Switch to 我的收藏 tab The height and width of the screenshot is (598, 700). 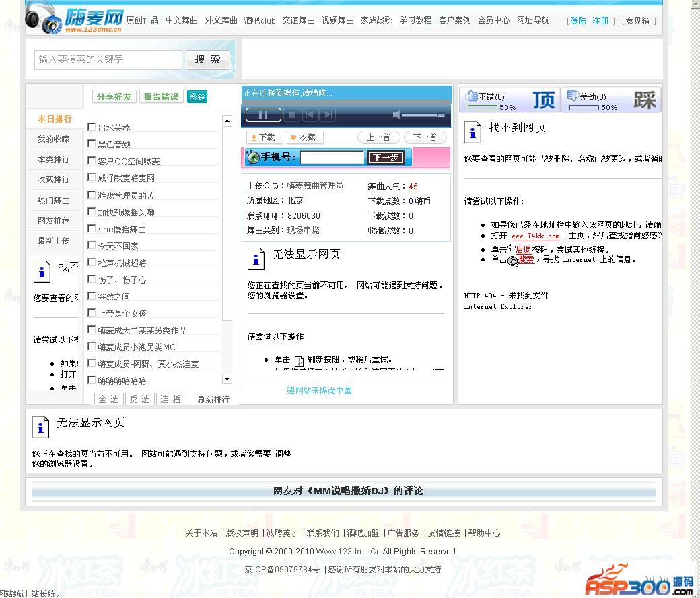click(54, 139)
